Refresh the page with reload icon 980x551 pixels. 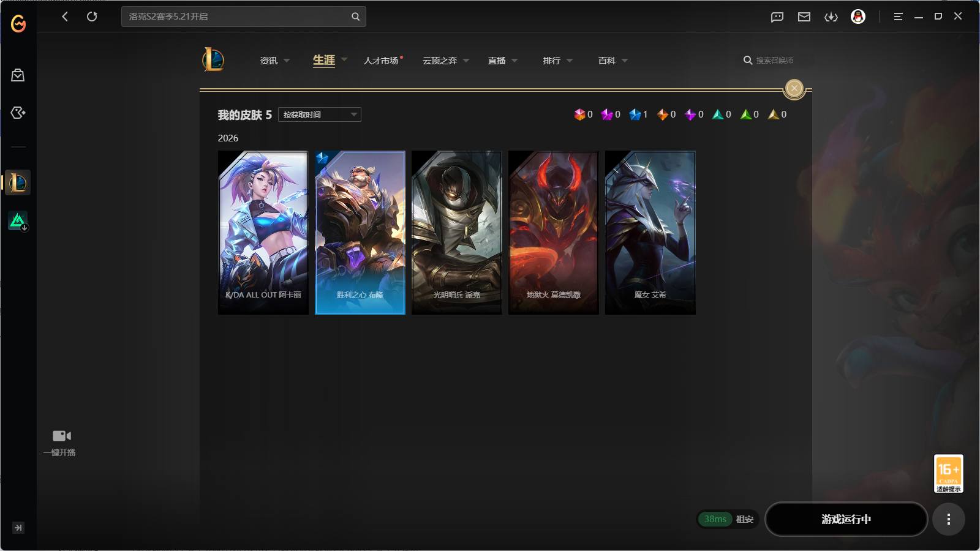(92, 17)
